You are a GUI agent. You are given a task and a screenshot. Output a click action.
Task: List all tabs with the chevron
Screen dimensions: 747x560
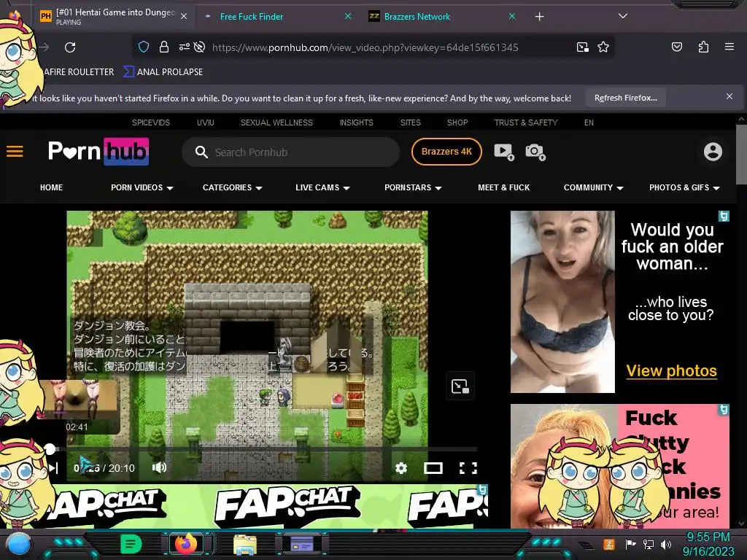[623, 16]
